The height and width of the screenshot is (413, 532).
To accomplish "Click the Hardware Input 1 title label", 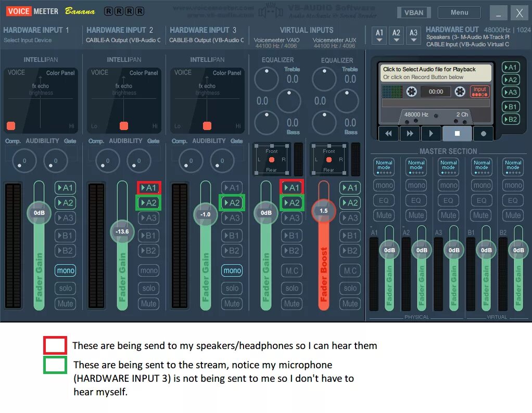I will (x=36, y=30).
